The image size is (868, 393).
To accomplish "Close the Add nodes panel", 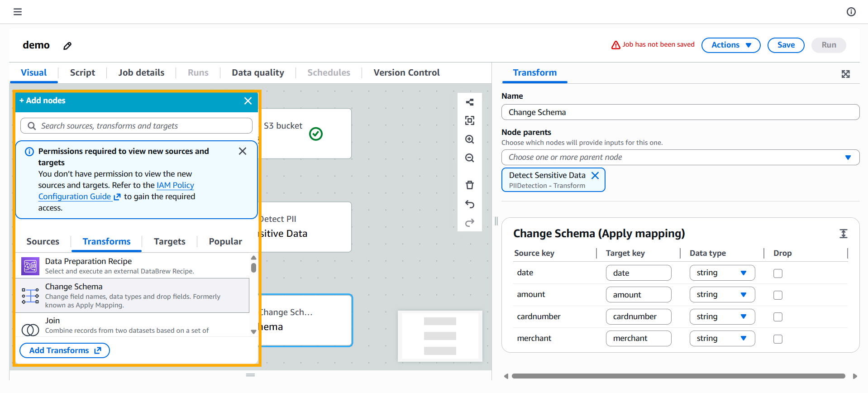I will click(248, 101).
